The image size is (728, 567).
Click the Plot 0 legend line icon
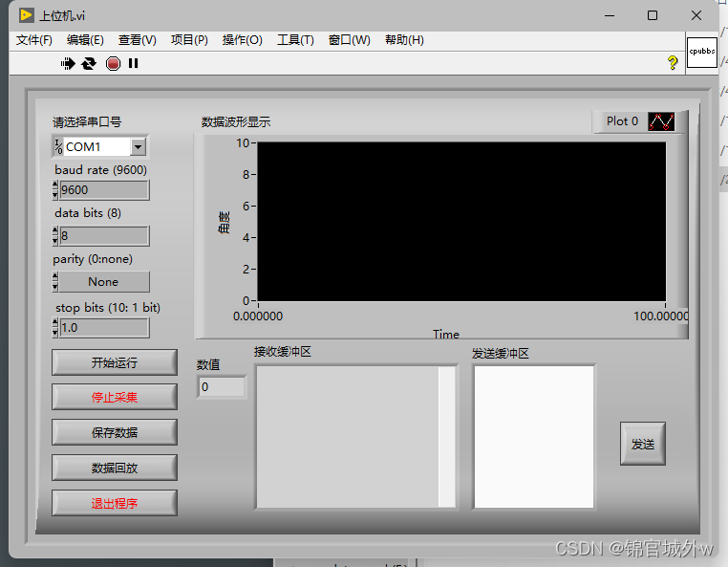click(x=661, y=121)
